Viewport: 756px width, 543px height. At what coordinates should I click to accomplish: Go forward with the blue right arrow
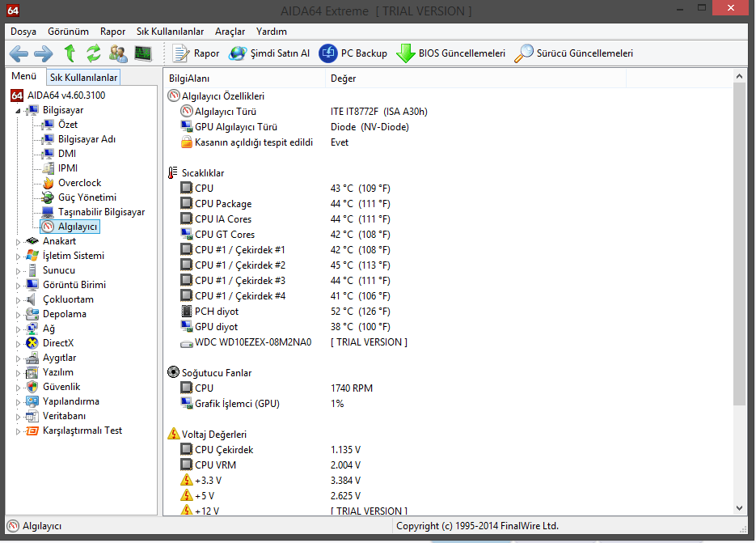click(x=44, y=53)
